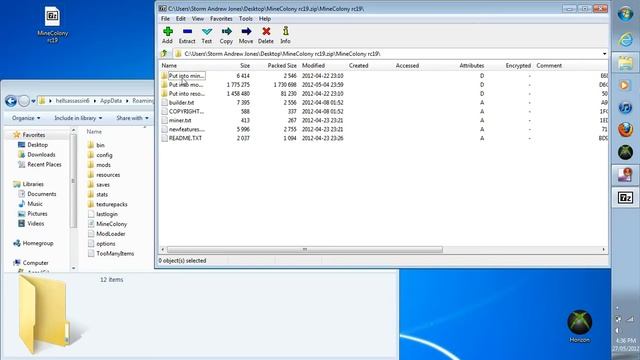Select the texturepacks folder
Screen dimensions: 640x360
(x=108, y=204)
